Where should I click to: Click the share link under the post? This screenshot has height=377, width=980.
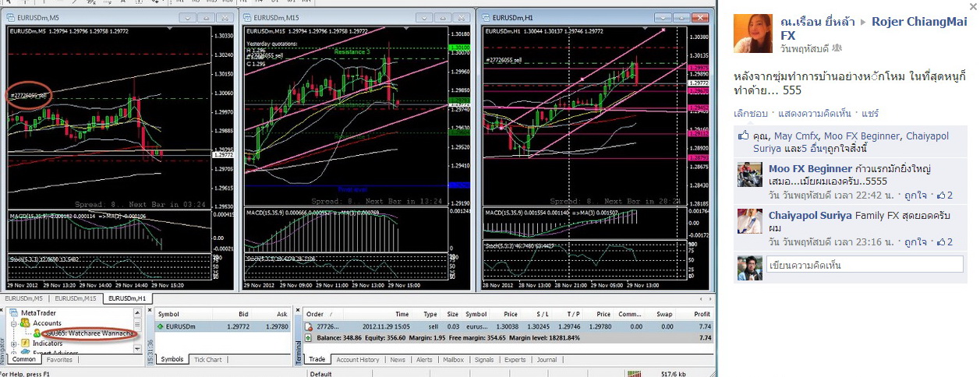coord(870,113)
